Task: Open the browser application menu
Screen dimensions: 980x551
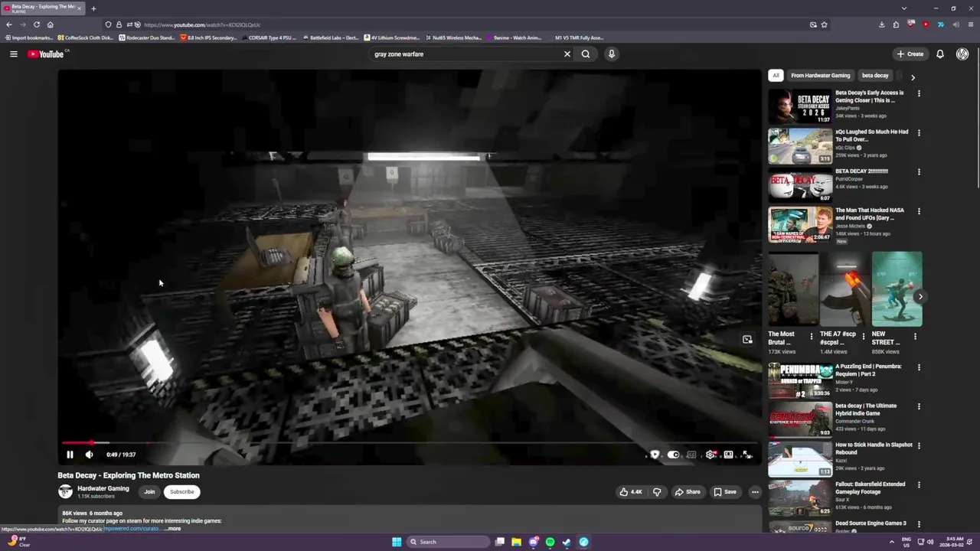Action: tap(970, 24)
